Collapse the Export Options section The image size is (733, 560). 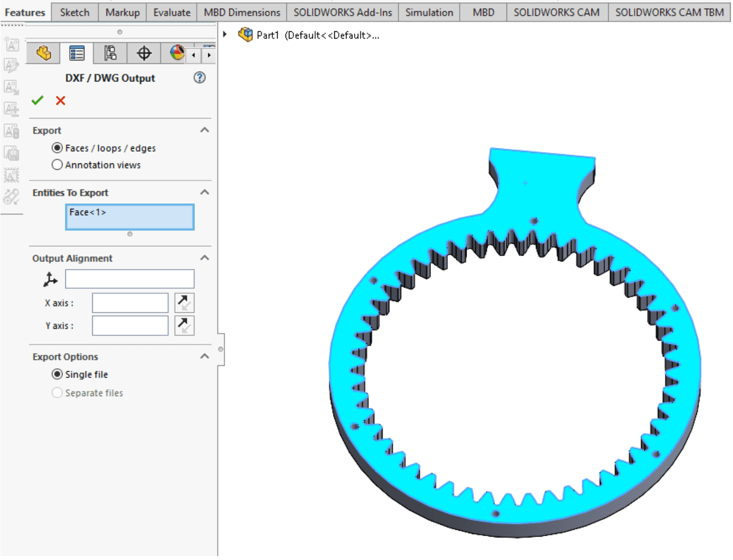(205, 356)
